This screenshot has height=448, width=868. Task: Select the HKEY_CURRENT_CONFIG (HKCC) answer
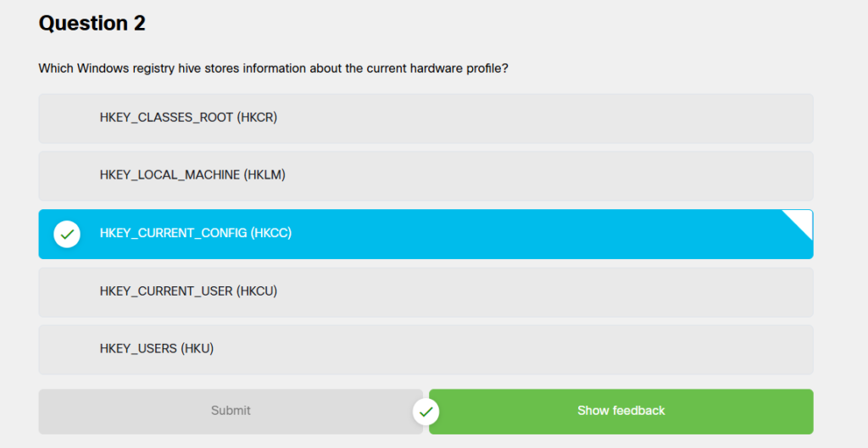426,234
